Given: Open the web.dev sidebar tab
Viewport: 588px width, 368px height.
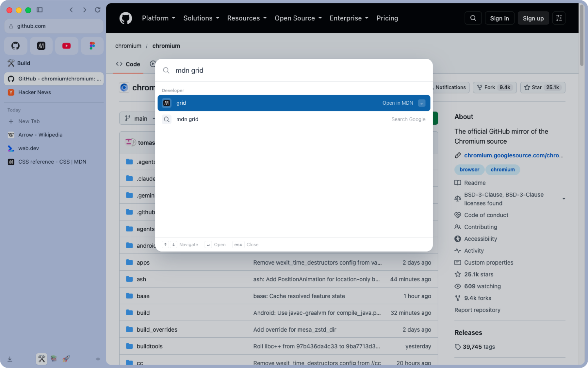Looking at the screenshot, I should point(54,148).
